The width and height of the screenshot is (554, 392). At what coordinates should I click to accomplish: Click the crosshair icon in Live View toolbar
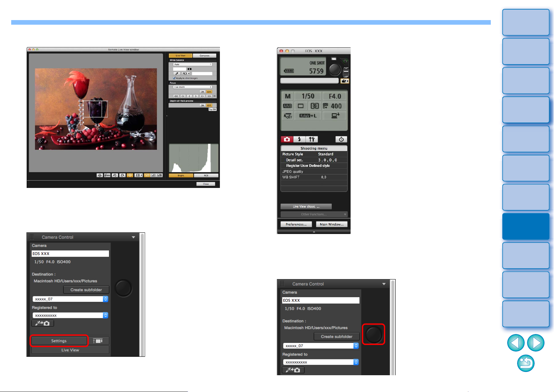100,175
